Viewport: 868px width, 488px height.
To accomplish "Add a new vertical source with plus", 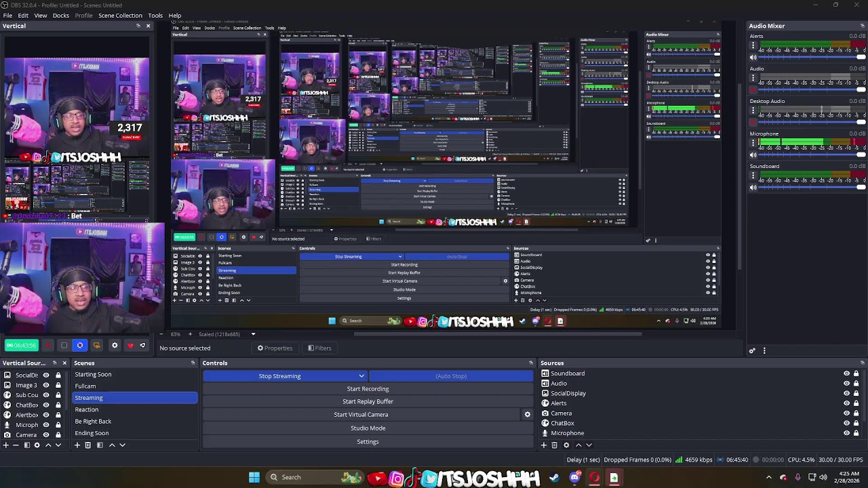I will coord(6,445).
